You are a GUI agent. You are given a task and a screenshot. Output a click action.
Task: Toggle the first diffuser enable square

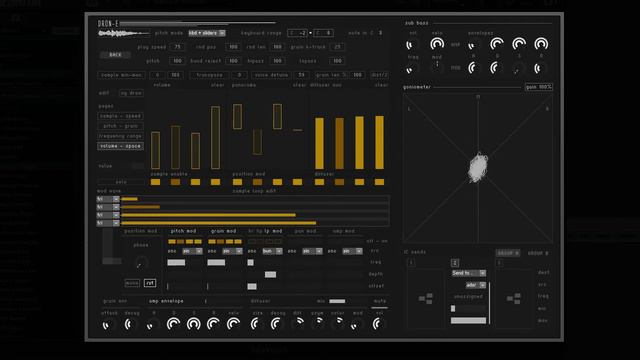320,182
